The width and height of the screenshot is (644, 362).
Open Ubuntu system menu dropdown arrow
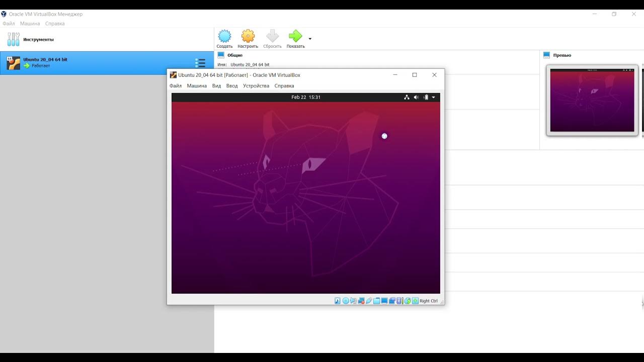pos(434,98)
